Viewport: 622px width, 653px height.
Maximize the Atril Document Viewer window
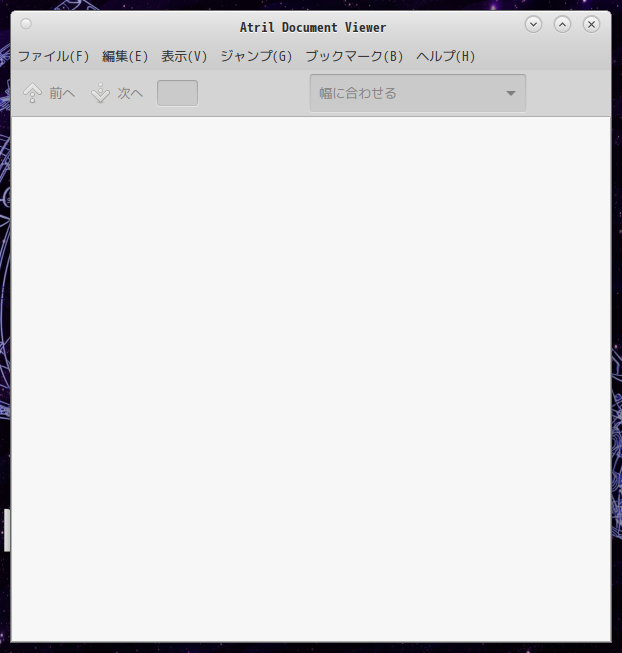click(x=562, y=24)
